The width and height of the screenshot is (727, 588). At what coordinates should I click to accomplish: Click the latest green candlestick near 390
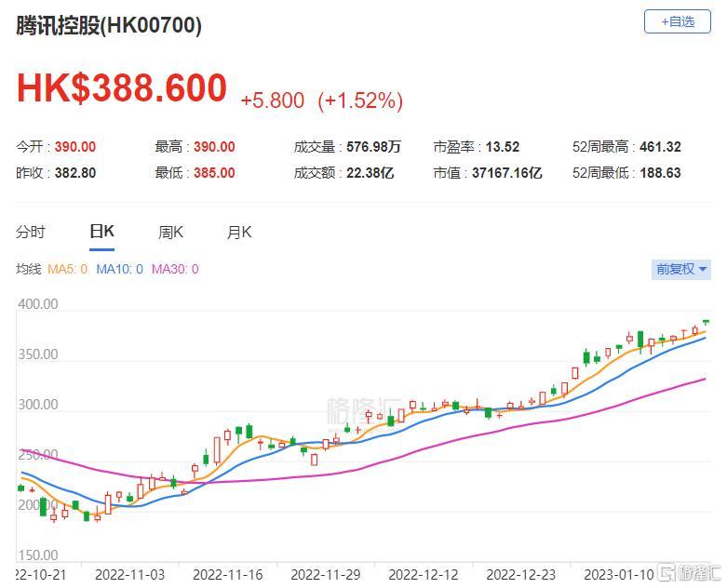coord(706,322)
